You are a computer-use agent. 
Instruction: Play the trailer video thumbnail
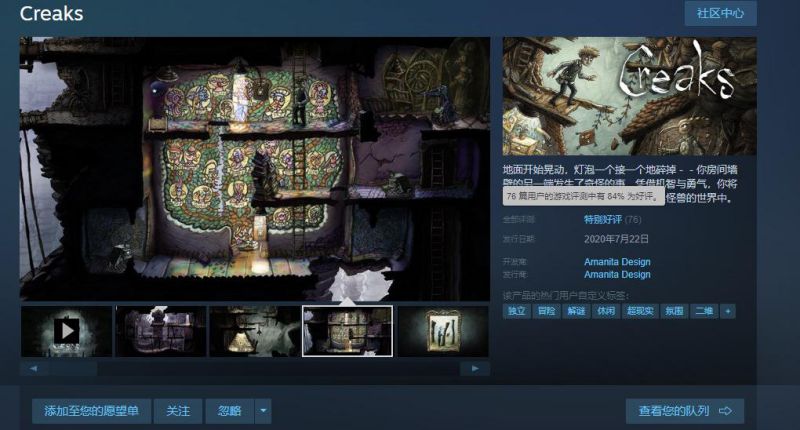(x=66, y=331)
